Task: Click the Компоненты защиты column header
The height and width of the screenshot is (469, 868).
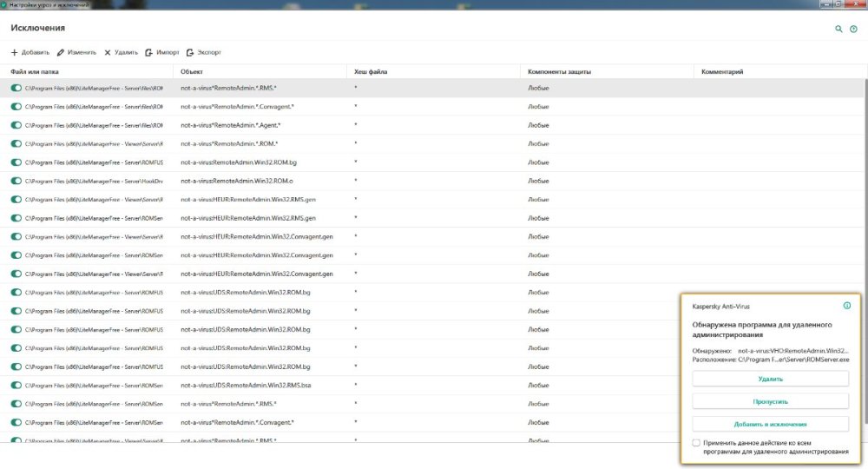Action: pos(559,72)
